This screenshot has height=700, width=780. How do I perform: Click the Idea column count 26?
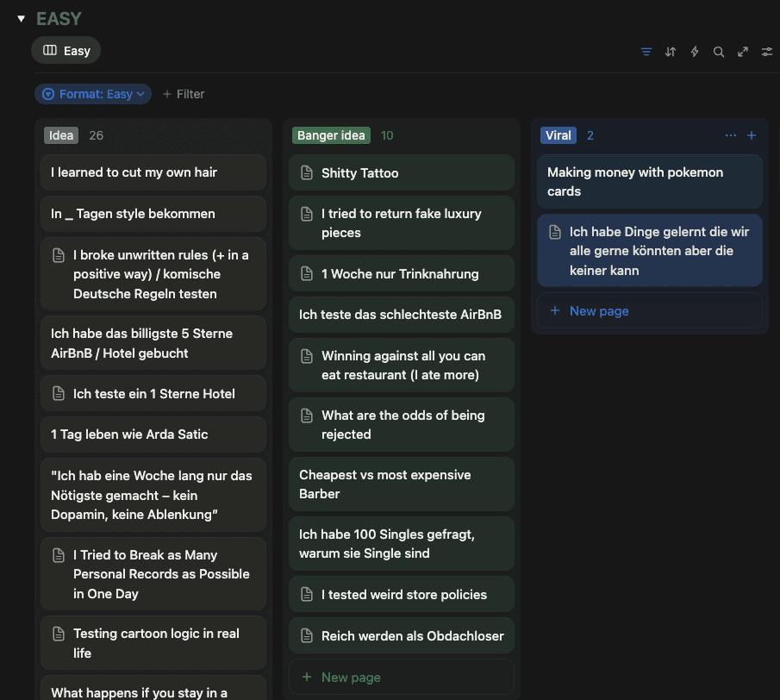(x=96, y=135)
